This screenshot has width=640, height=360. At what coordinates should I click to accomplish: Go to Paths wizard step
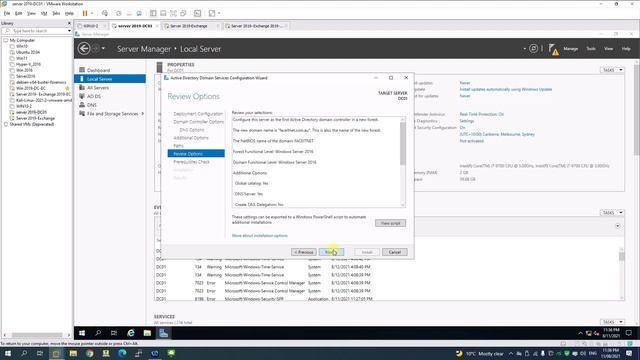(x=178, y=146)
